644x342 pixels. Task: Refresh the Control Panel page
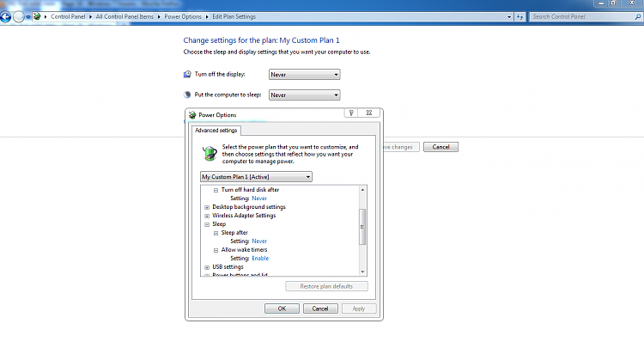tap(520, 17)
